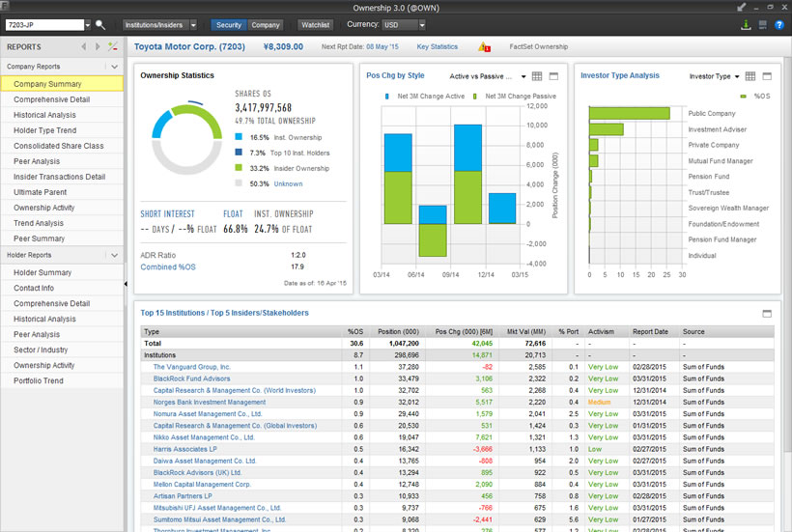Sort table by Pos Chg (000) [6M] column

click(x=464, y=331)
